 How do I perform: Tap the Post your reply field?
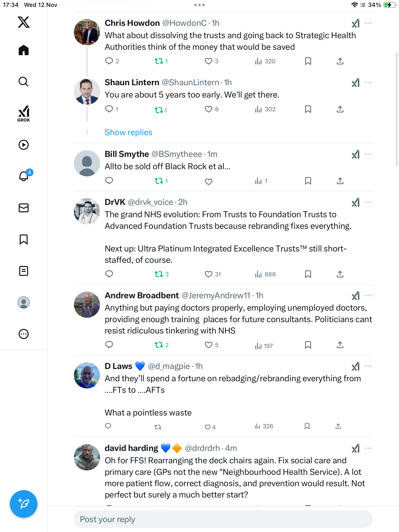223,519
